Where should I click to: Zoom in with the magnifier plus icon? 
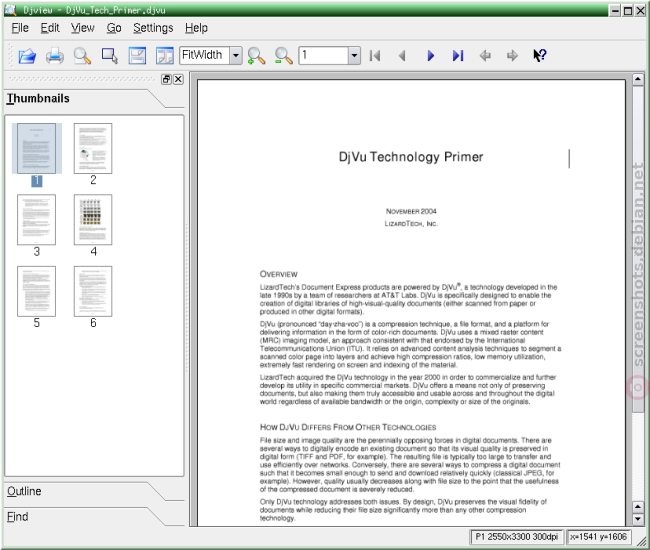pyautogui.click(x=256, y=56)
